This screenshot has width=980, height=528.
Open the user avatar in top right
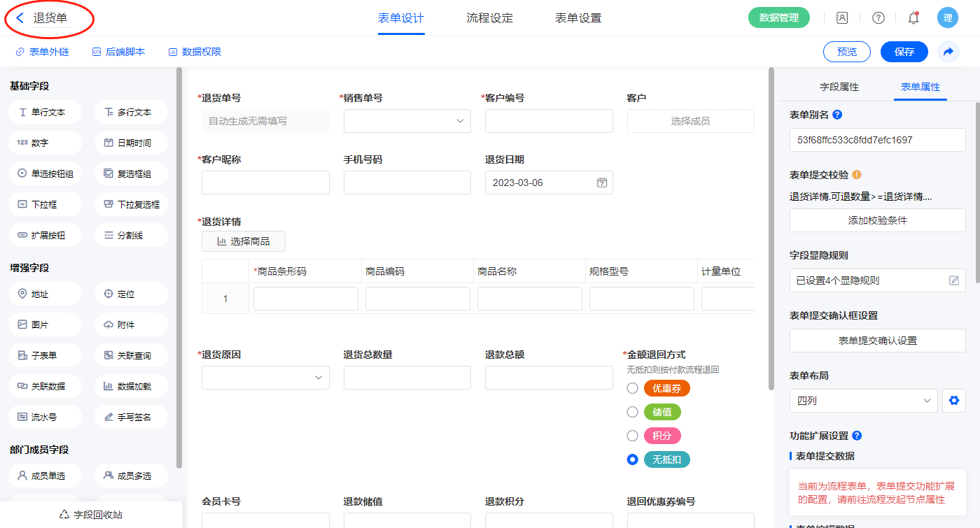(947, 18)
